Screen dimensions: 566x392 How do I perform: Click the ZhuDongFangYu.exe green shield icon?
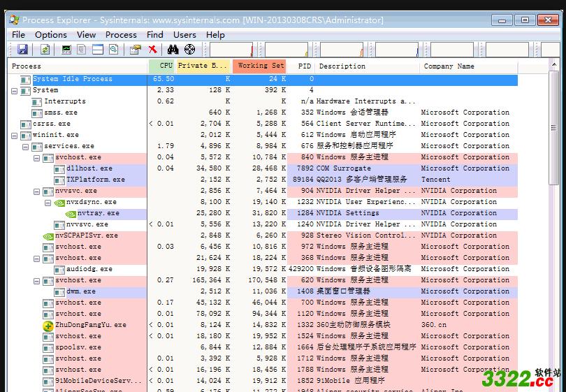click(x=48, y=326)
